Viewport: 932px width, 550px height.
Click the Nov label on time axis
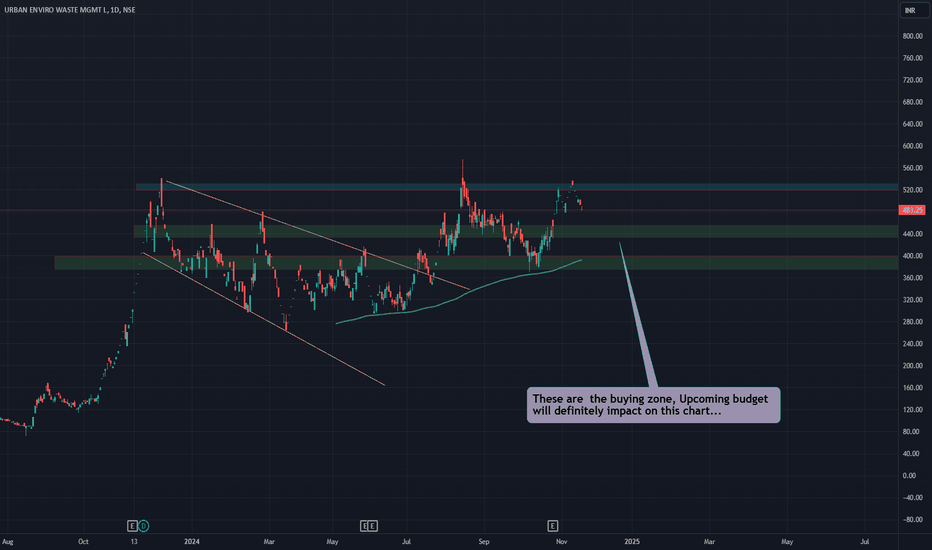561,542
